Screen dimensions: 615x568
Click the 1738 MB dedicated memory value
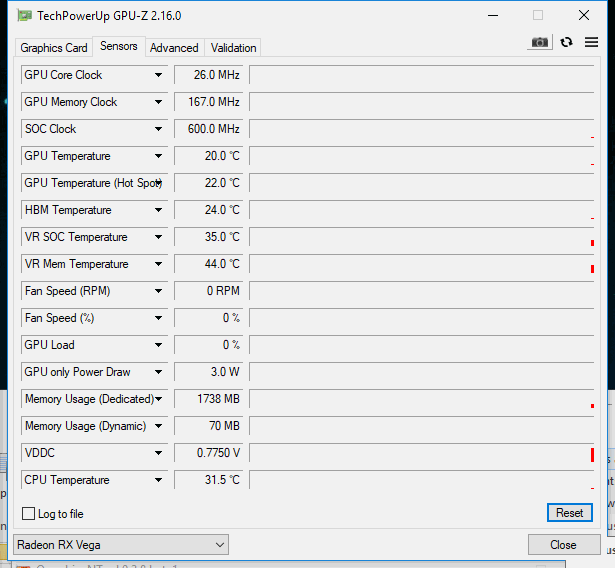coord(209,399)
